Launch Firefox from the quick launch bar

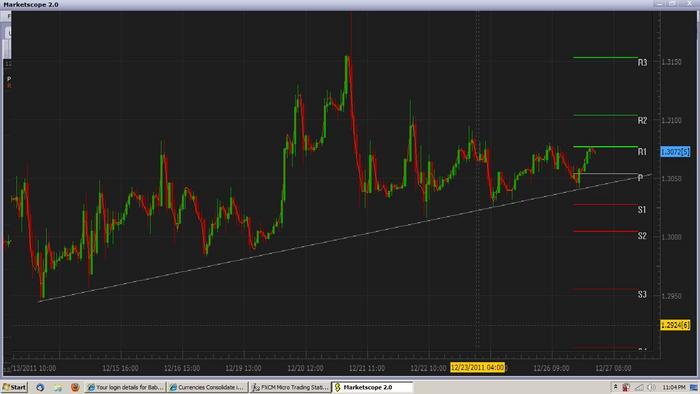tap(75, 387)
